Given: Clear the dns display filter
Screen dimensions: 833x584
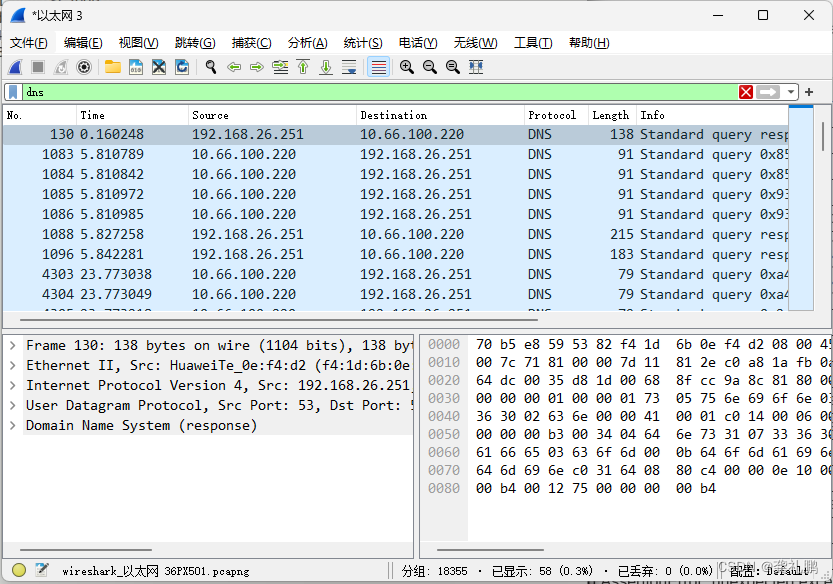Looking at the screenshot, I should point(746,92).
